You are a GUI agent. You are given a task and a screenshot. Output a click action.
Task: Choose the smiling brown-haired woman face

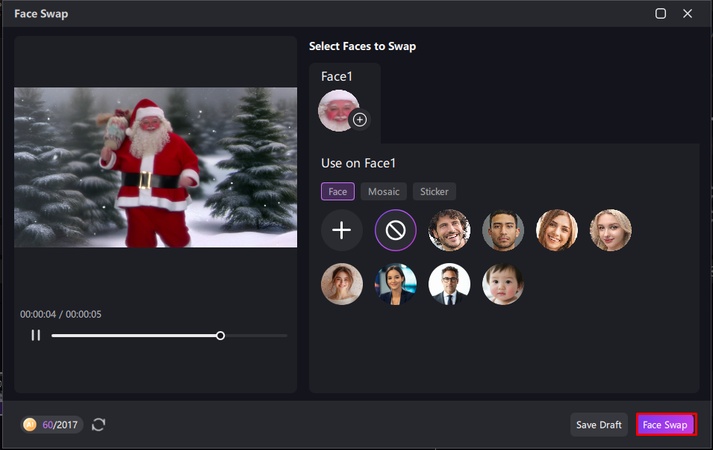point(557,230)
